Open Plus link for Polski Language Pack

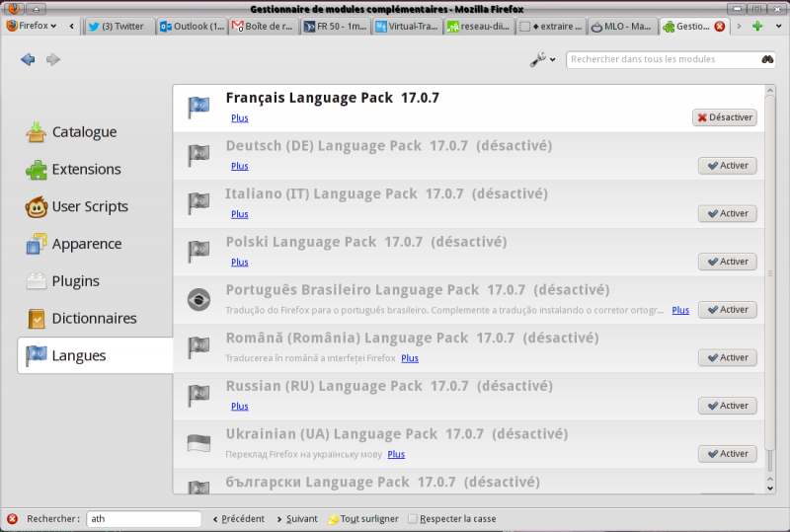click(x=240, y=262)
